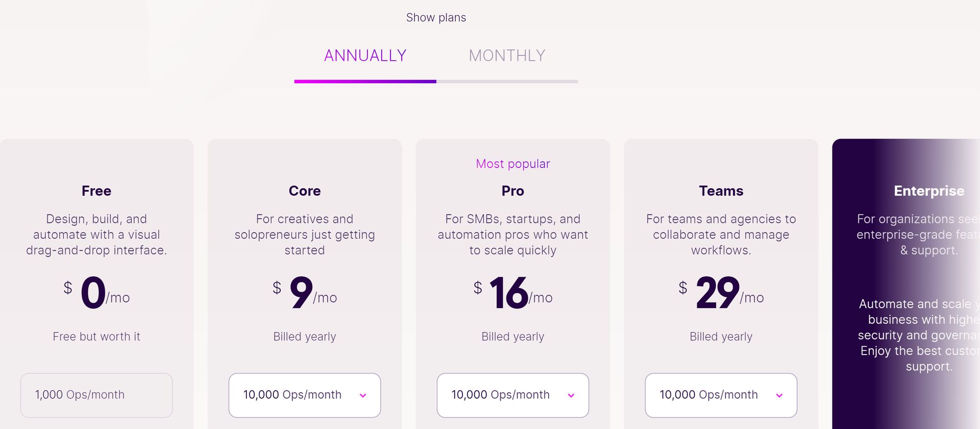Click the $29/mo price on Teams
The image size is (980, 429).
pyautogui.click(x=721, y=293)
